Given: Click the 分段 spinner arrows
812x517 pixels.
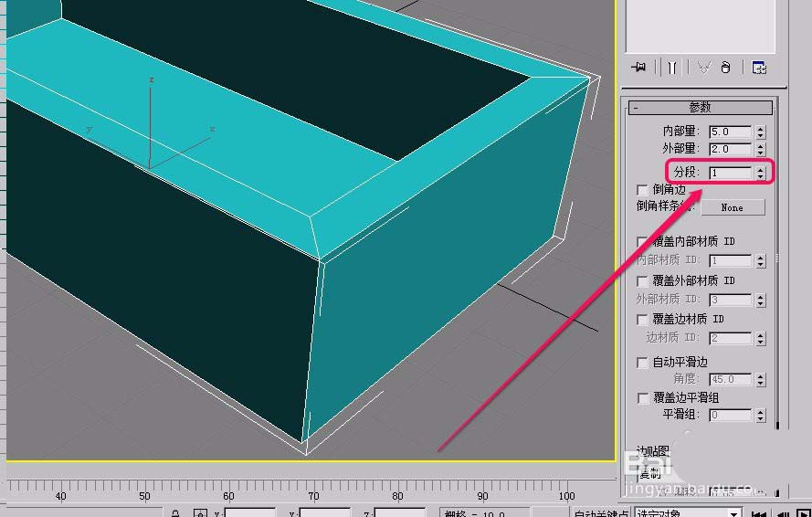Looking at the screenshot, I should tap(760, 173).
